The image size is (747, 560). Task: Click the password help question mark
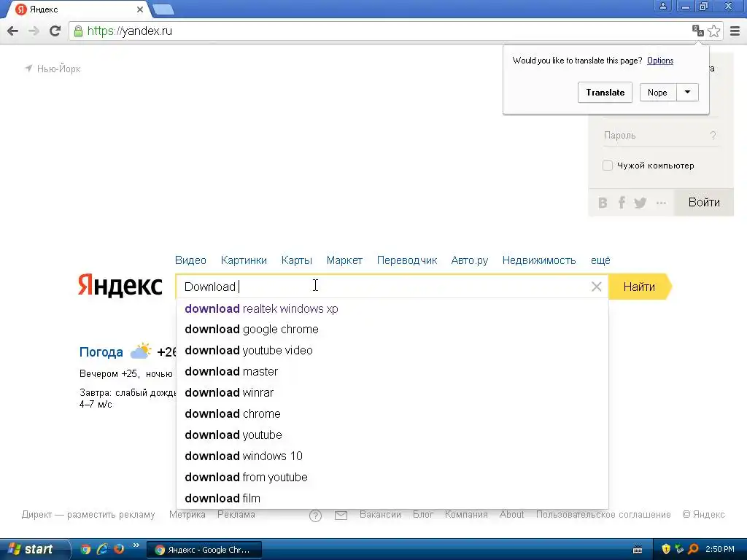point(713,136)
